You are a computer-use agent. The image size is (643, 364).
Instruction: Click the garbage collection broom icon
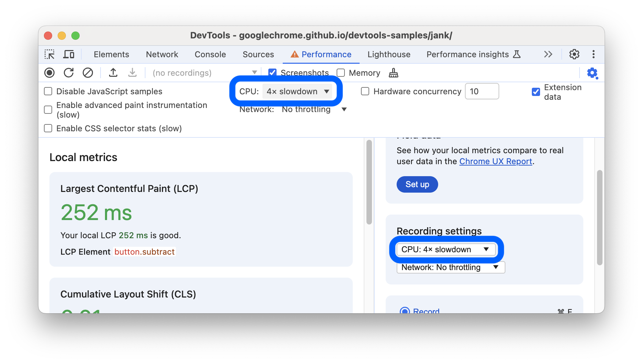[393, 73]
